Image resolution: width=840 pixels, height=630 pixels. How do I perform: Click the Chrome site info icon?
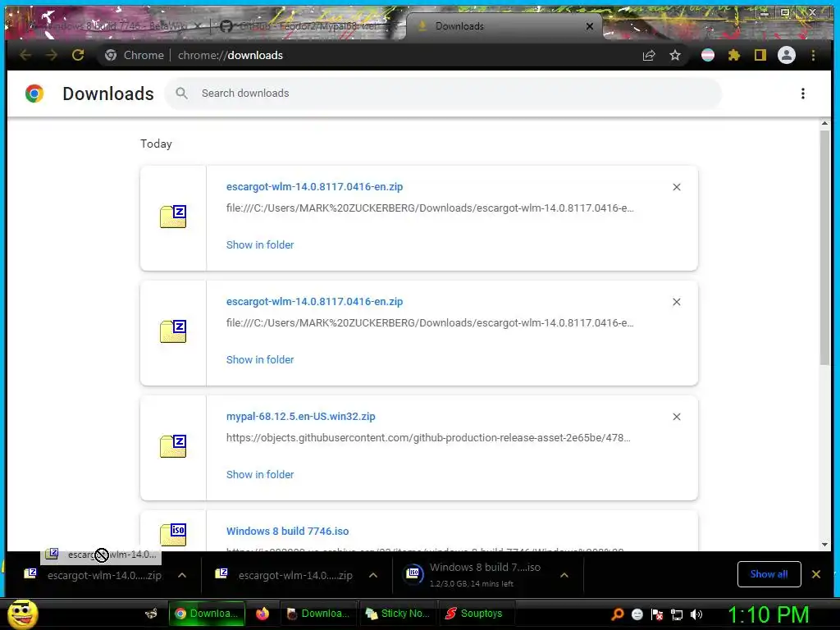click(x=111, y=55)
